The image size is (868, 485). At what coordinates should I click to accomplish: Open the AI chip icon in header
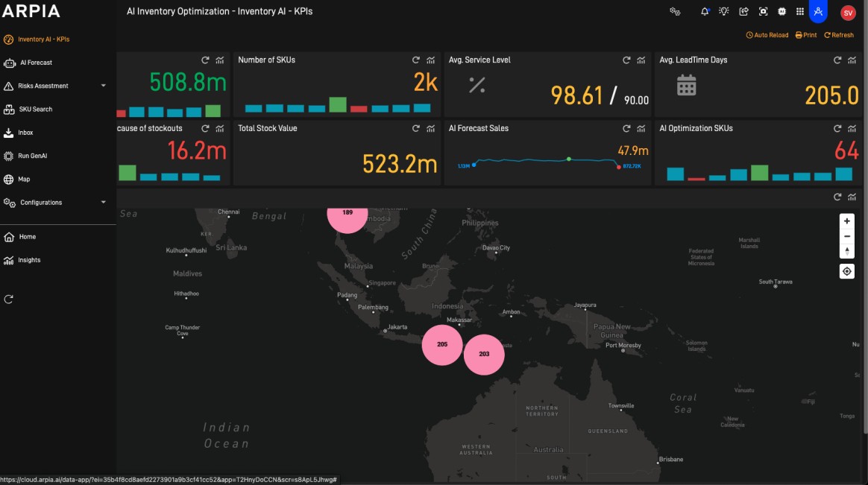click(781, 12)
